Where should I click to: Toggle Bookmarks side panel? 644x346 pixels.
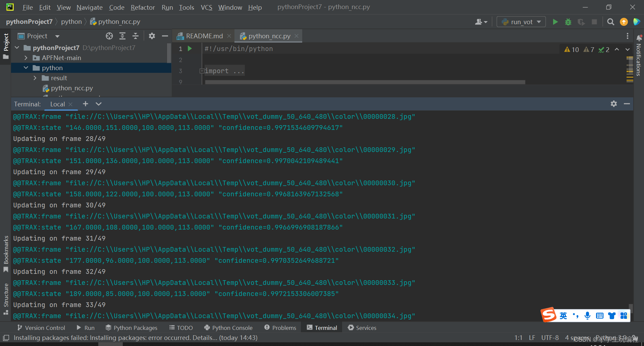tap(6, 254)
